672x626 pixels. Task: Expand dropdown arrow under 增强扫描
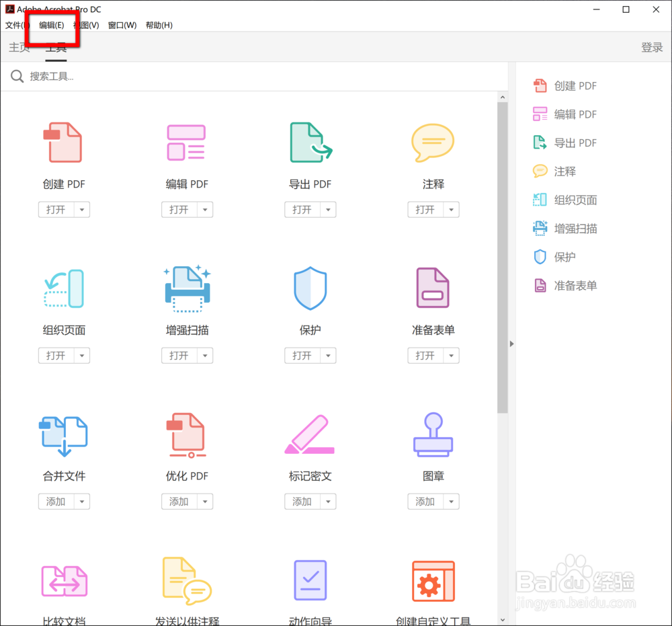click(x=205, y=356)
